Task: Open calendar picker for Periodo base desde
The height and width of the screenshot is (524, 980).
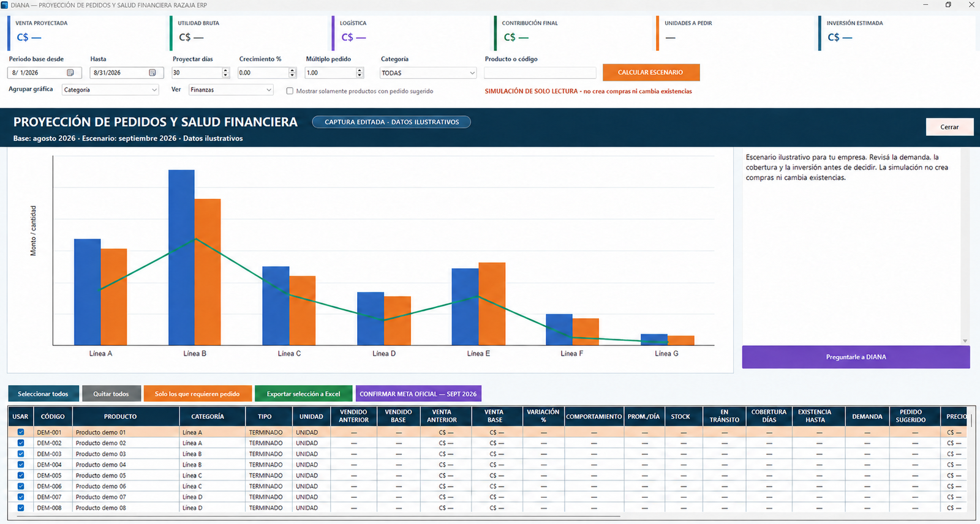Action: coord(70,73)
